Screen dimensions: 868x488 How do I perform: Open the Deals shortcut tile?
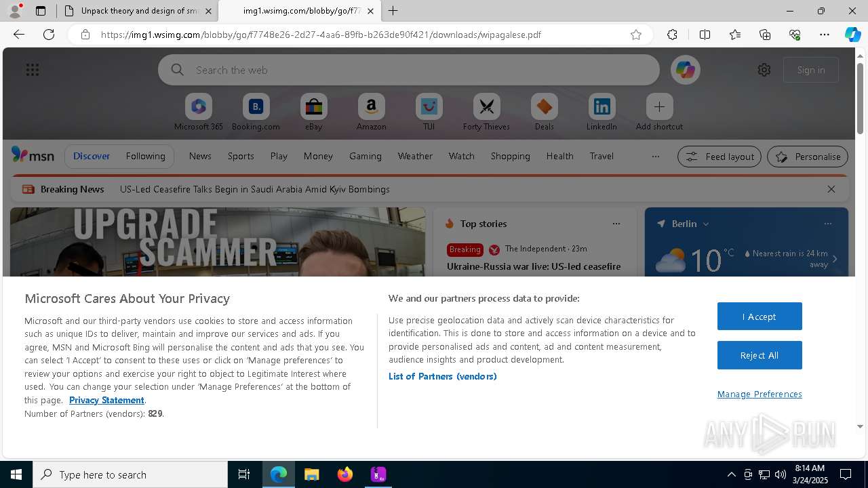544,113
